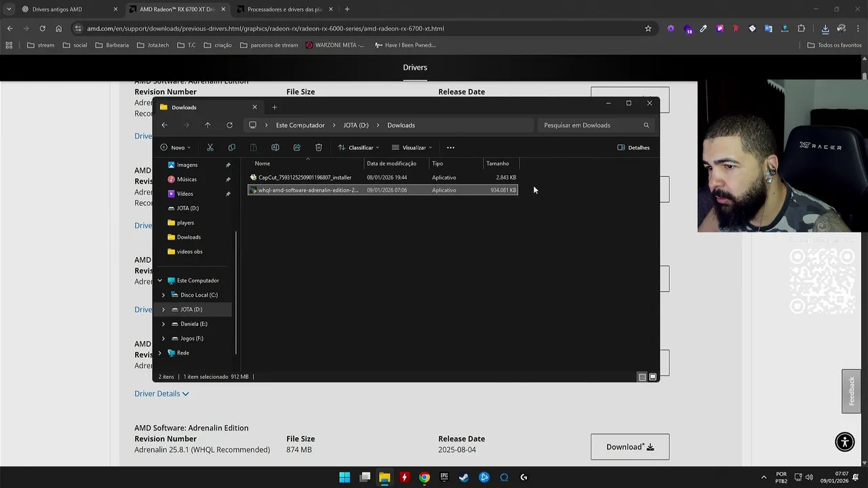Open Chrome home page button
The image size is (868, 488).
58,28
